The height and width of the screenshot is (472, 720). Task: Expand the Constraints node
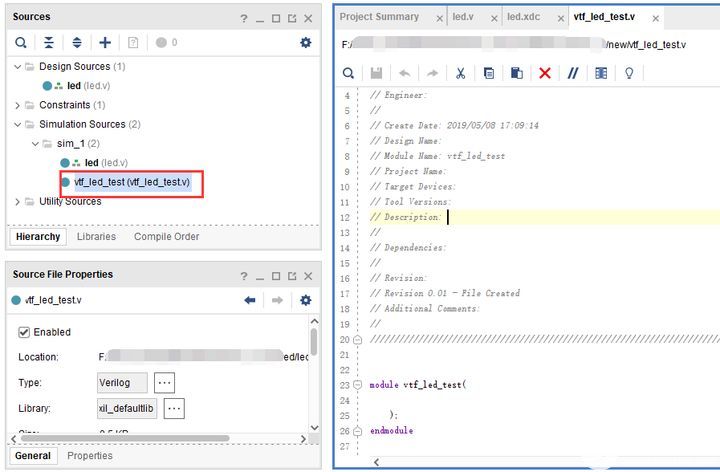click(17, 106)
